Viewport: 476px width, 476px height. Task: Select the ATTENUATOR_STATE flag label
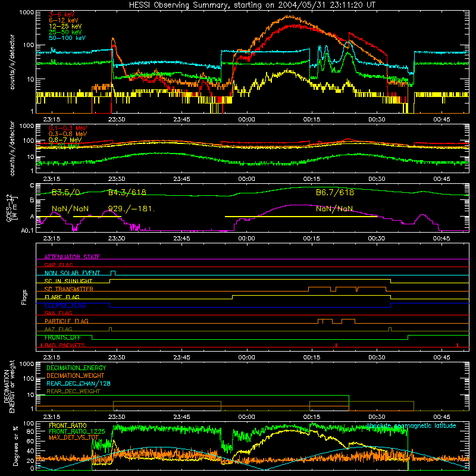click(72, 257)
